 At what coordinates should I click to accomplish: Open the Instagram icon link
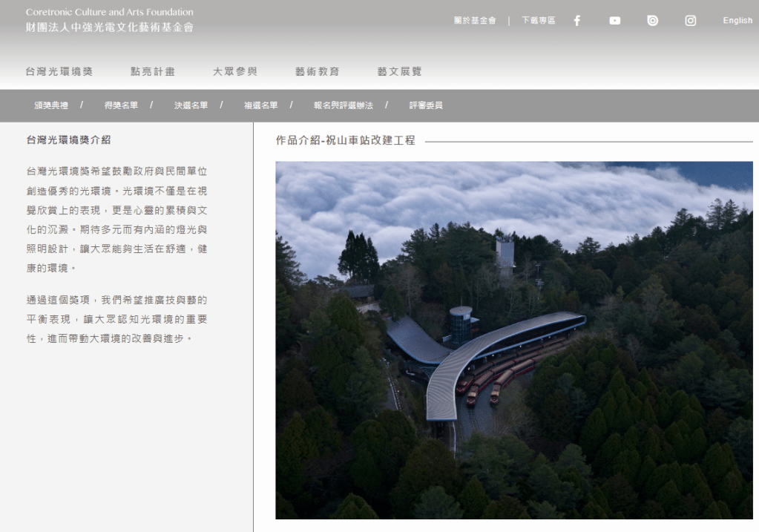point(691,21)
